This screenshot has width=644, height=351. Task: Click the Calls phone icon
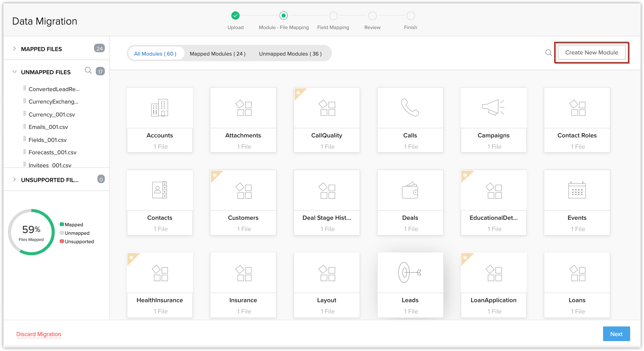pyautogui.click(x=410, y=108)
